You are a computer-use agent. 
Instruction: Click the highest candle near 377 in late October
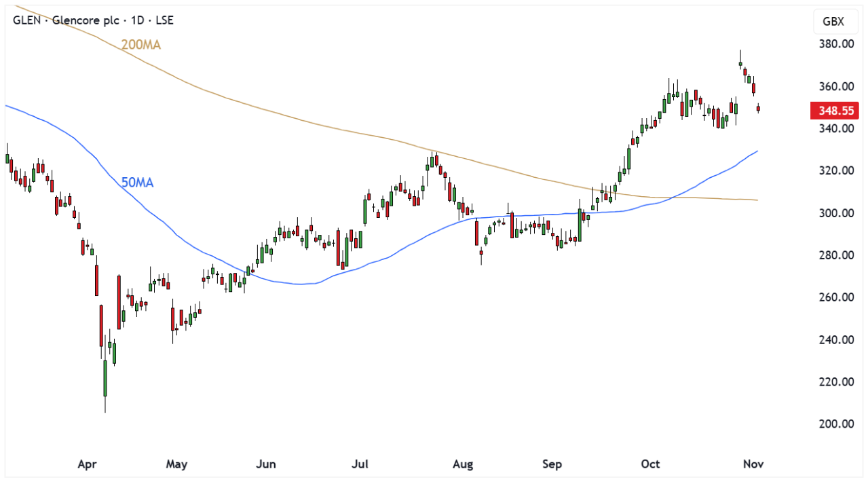pyautogui.click(x=740, y=63)
